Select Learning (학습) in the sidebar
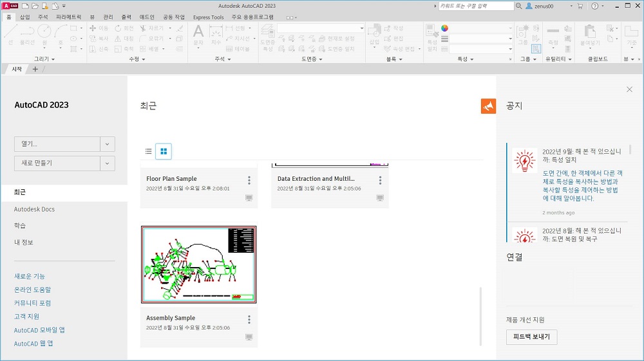Viewport: 644px width, 361px height. point(20,226)
